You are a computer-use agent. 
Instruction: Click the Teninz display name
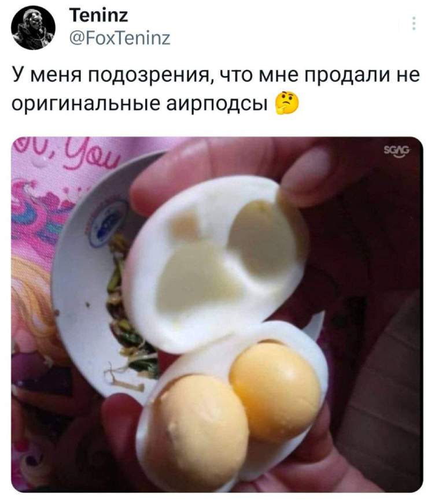99,16
